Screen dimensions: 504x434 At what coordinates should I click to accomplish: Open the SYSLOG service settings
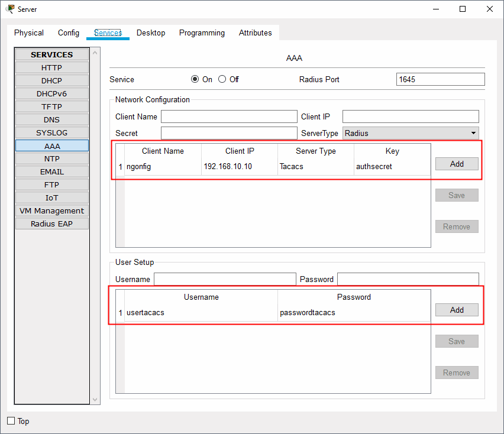point(52,132)
